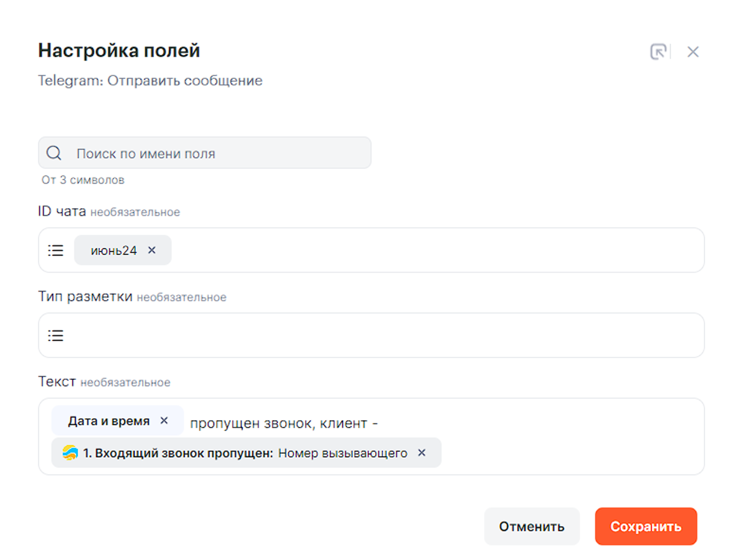735x560 pixels.
Task: Focus the field name search input
Action: coord(218,153)
